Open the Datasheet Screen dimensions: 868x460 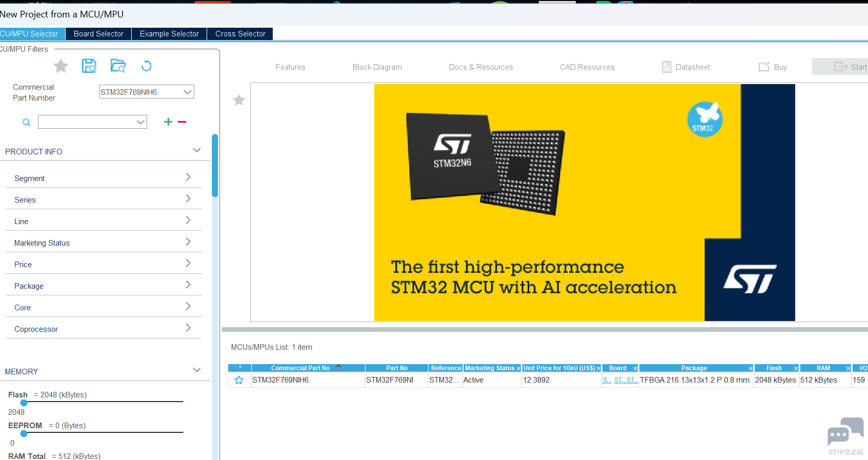pos(686,67)
